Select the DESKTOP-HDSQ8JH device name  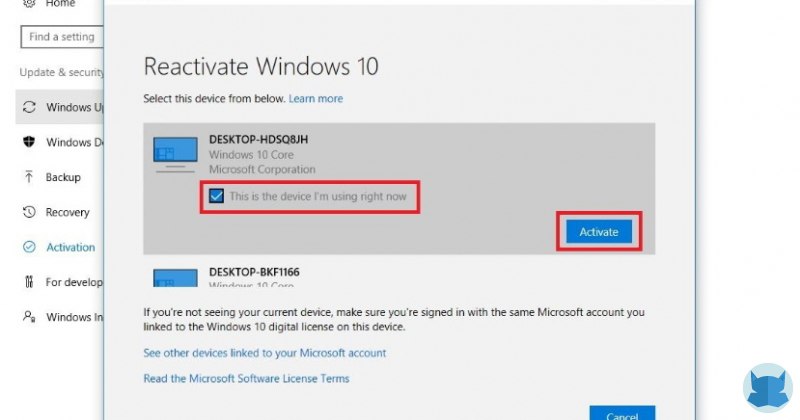pos(259,139)
